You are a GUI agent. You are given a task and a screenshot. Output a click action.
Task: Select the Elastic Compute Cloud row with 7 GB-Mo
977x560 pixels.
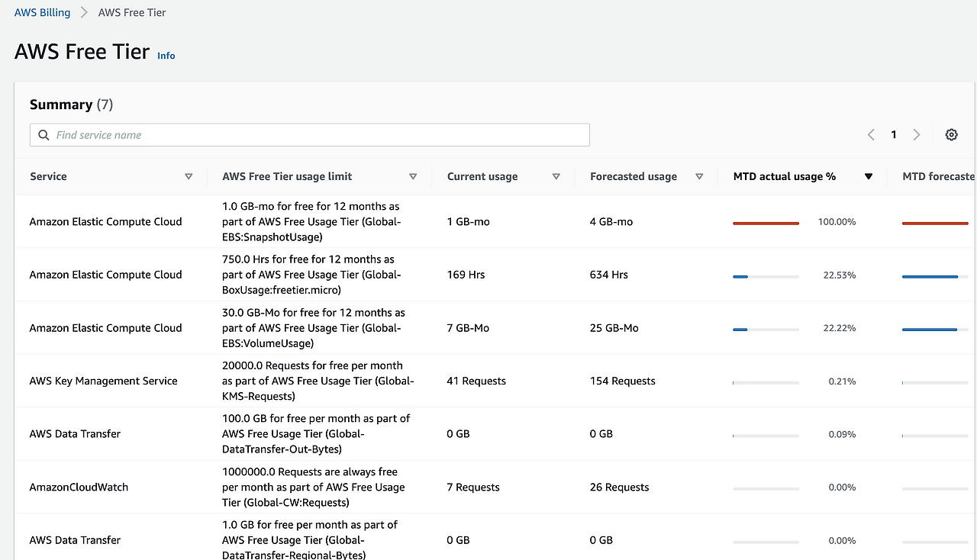pyautogui.click(x=495, y=328)
